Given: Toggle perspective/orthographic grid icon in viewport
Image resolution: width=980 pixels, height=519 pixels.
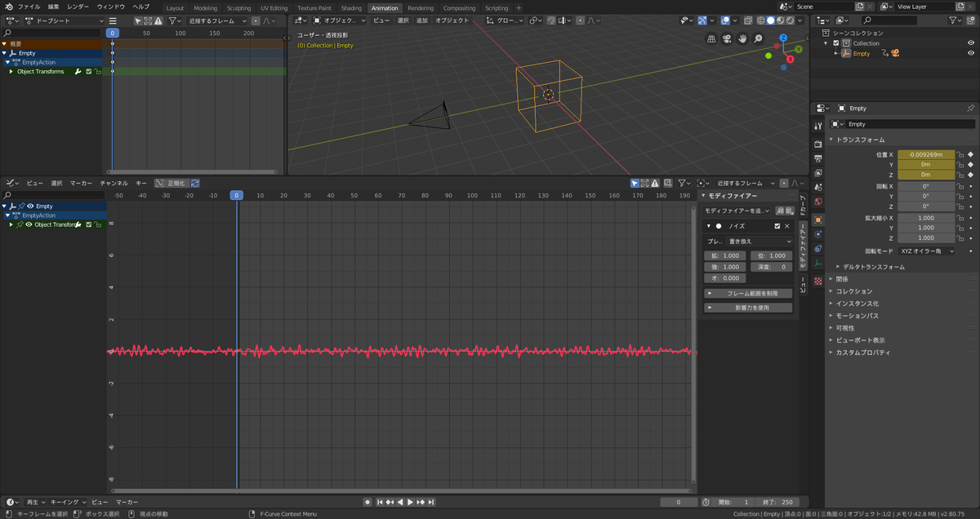Looking at the screenshot, I should click(711, 38).
